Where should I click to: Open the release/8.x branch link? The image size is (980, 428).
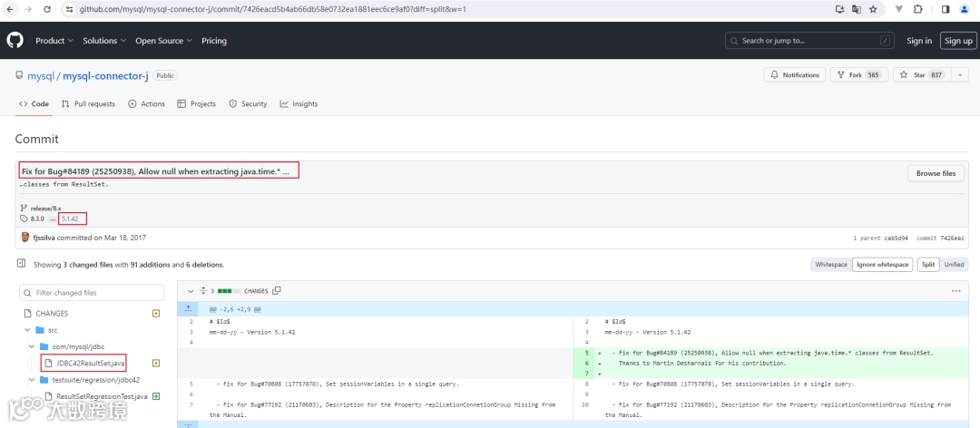[x=45, y=208]
